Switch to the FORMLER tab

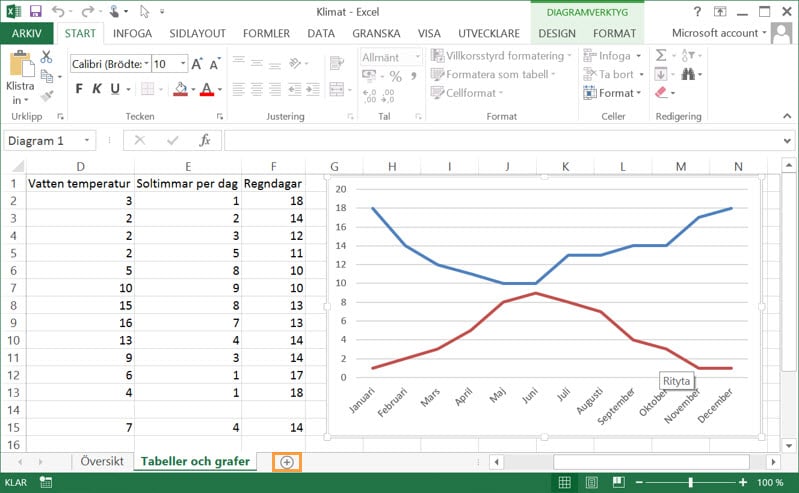point(266,33)
